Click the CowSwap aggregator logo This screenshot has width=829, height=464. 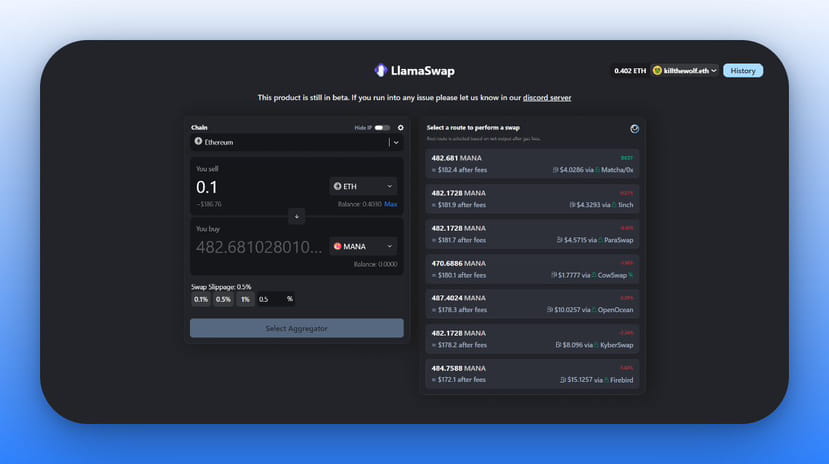594,275
